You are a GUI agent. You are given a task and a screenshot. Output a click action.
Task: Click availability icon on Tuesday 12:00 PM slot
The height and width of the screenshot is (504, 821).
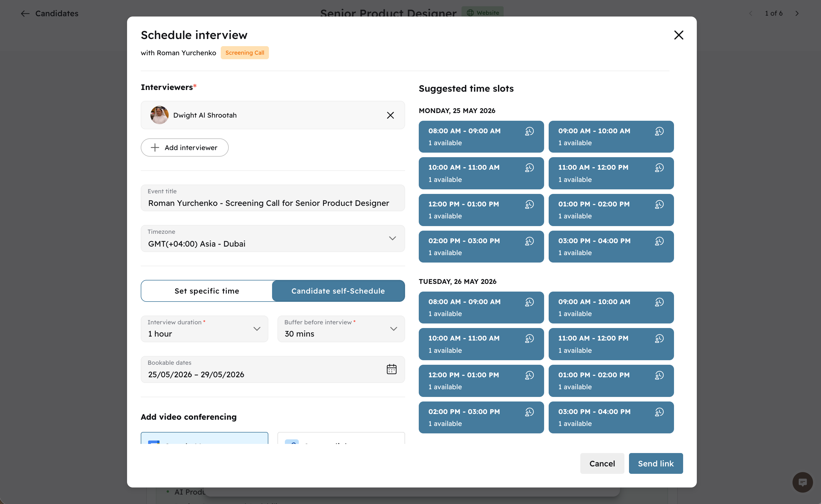coord(529,375)
